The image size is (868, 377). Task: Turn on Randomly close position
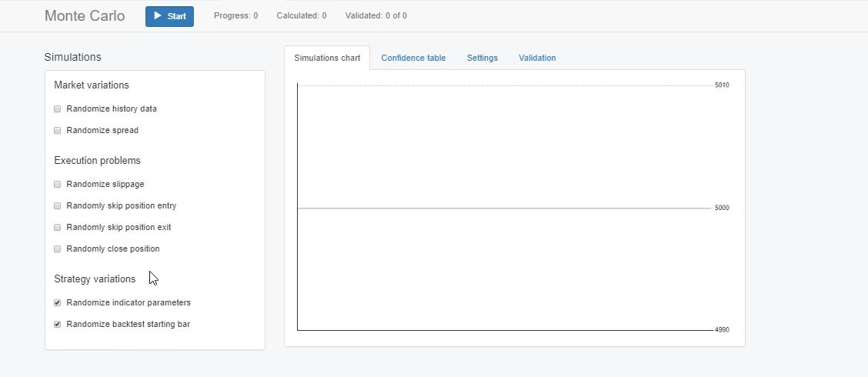click(x=58, y=249)
